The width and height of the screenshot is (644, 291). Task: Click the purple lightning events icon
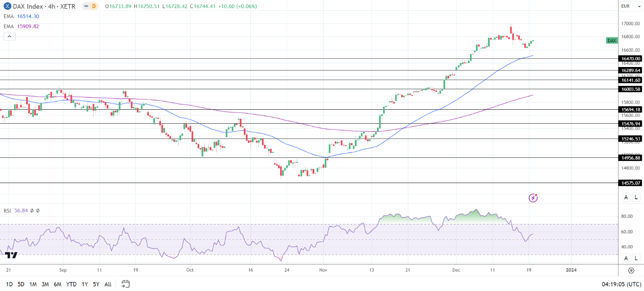[x=533, y=197]
